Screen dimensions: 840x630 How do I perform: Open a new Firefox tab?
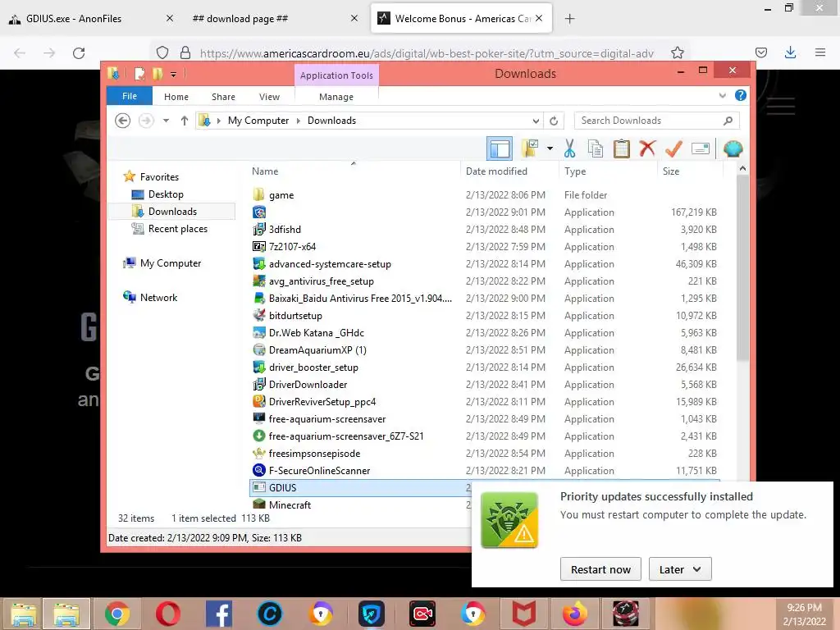pos(569,19)
